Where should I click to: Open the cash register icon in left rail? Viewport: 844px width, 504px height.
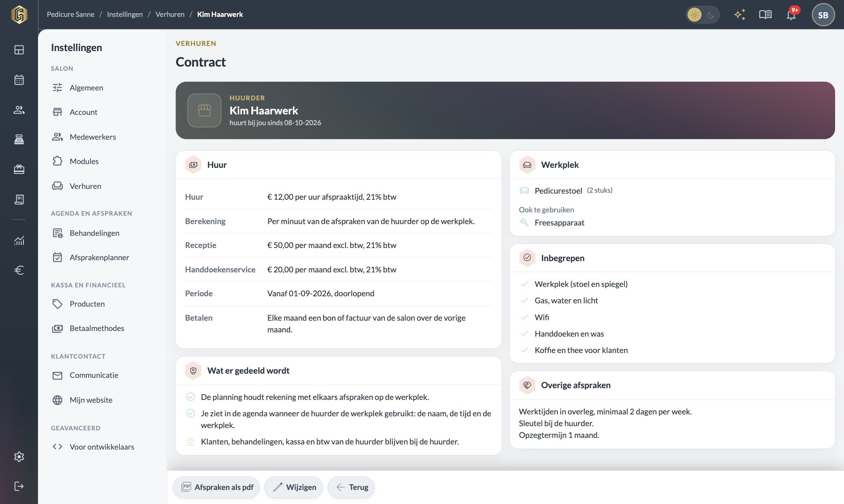pos(19,139)
